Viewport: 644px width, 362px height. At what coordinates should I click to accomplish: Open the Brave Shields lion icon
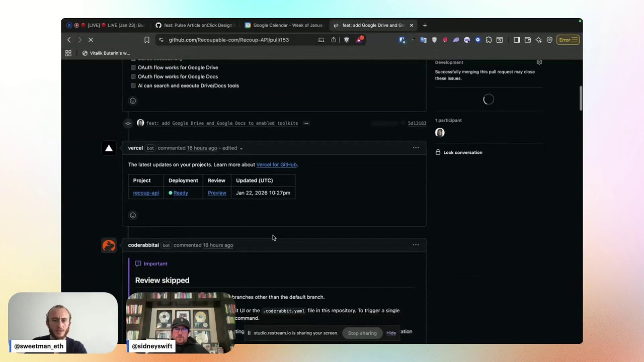[347, 40]
